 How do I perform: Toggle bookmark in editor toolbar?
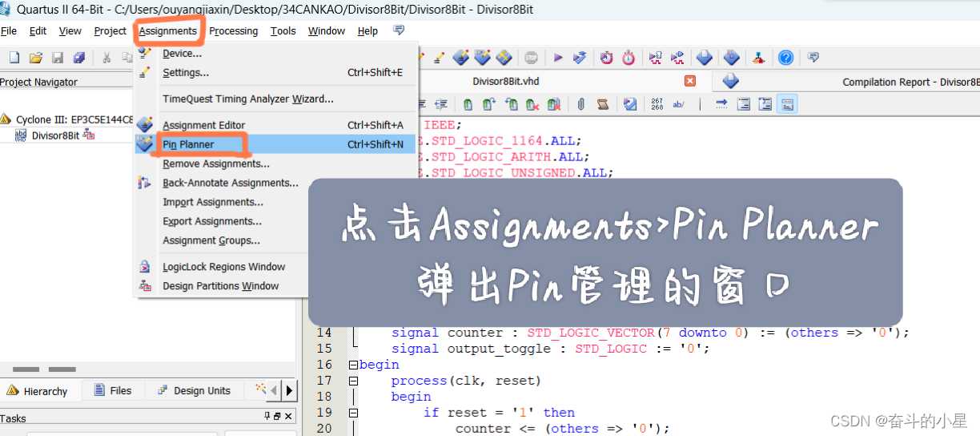(x=468, y=104)
